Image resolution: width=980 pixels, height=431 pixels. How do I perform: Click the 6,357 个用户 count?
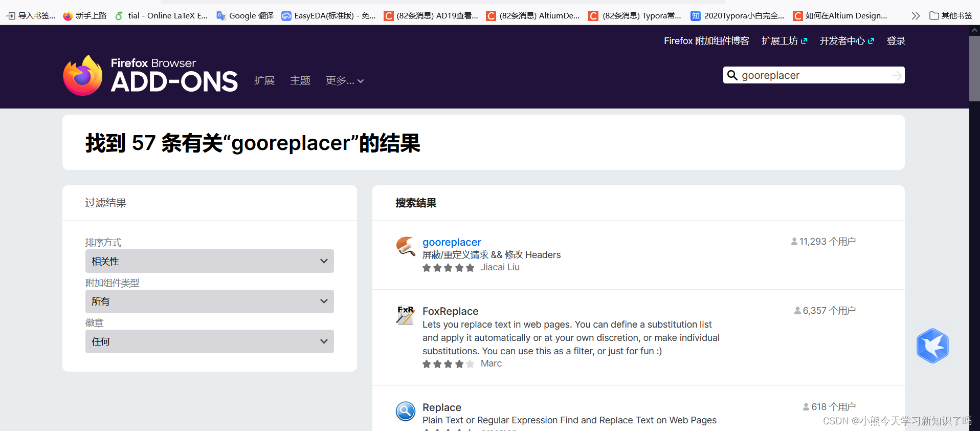click(x=825, y=311)
